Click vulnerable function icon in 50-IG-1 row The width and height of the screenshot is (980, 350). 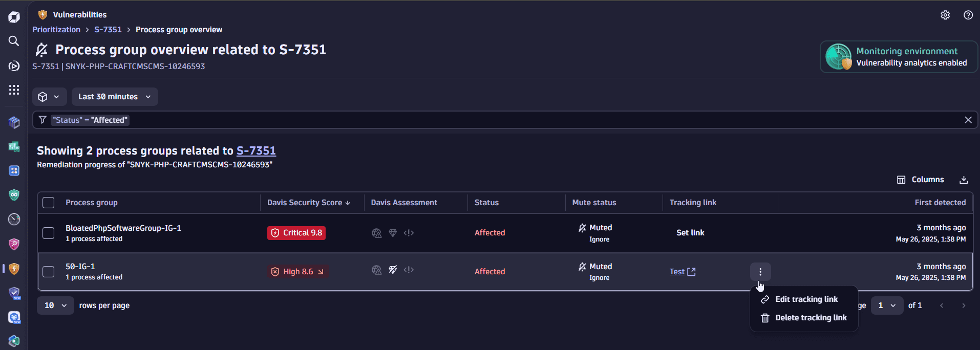coord(409,270)
